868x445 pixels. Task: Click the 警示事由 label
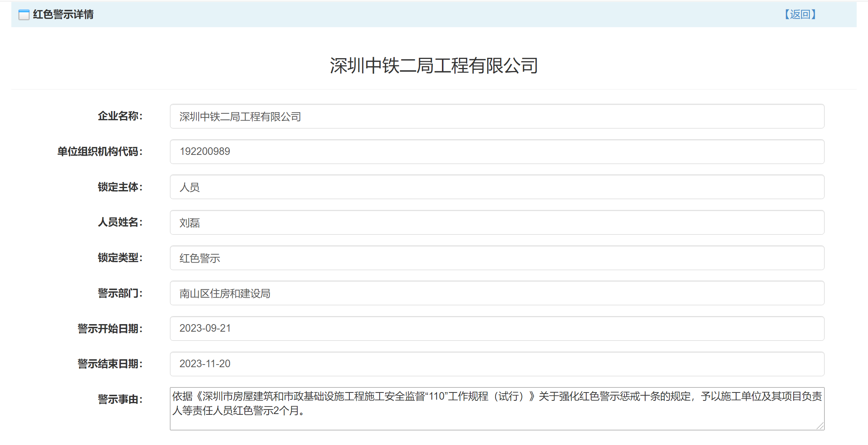pyautogui.click(x=120, y=399)
